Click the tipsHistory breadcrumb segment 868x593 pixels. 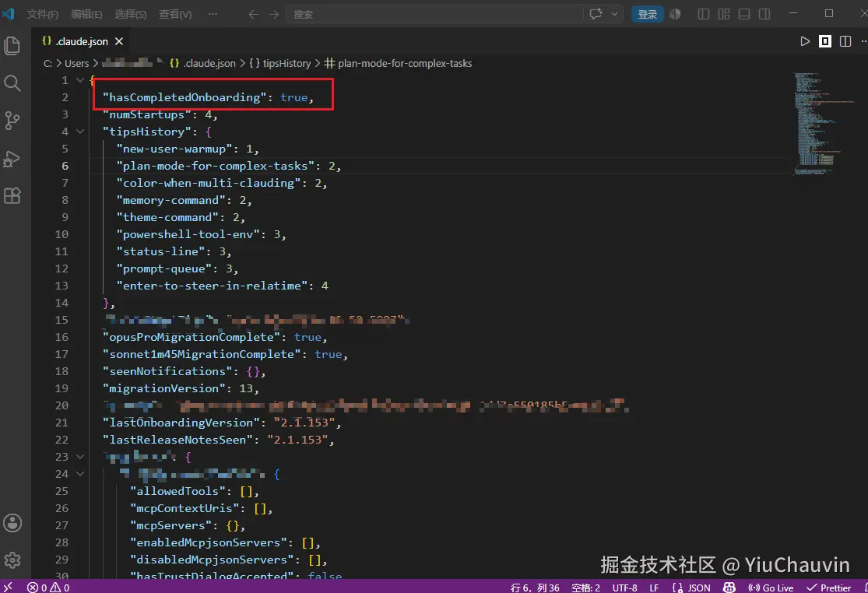click(x=279, y=64)
